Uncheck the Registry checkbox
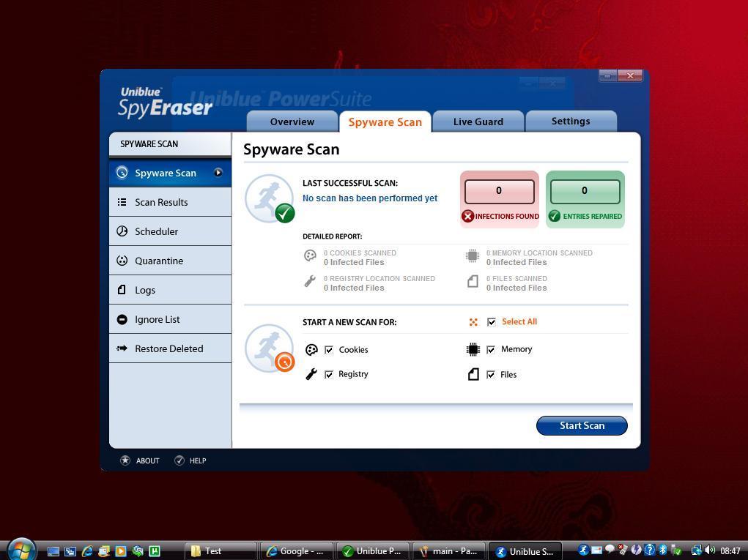This screenshot has width=748, height=560. [329, 375]
